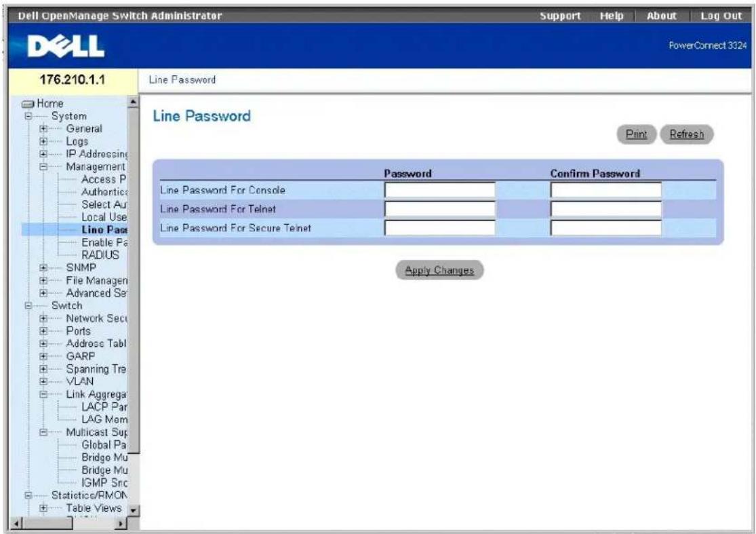Viewport: 756px width, 534px height.
Task: Expand the File Management node
Action: click(x=43, y=280)
